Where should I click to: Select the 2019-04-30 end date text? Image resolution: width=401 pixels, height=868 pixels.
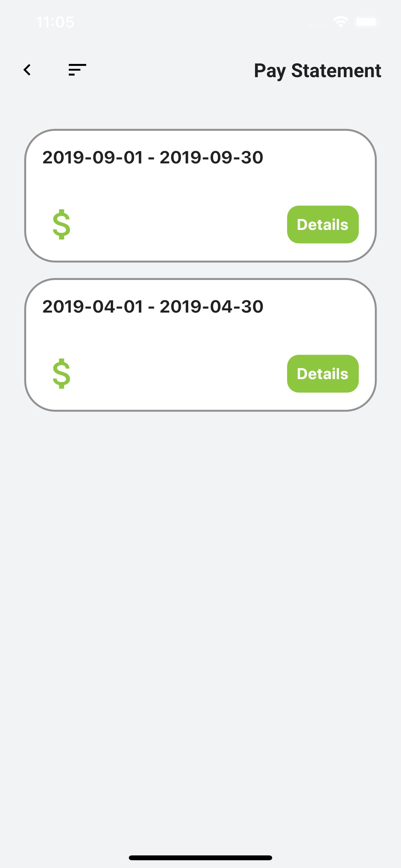[x=211, y=307]
